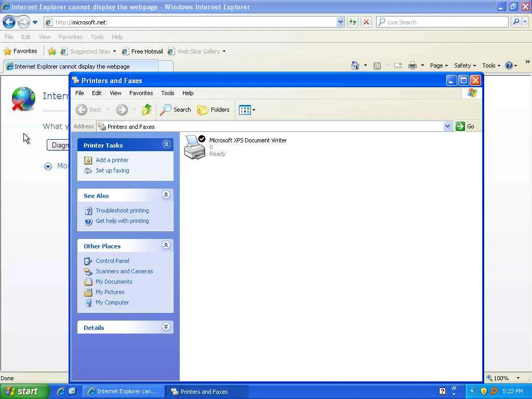Open a new tab in Internet Explorer
532x399 pixels.
pos(166,66)
